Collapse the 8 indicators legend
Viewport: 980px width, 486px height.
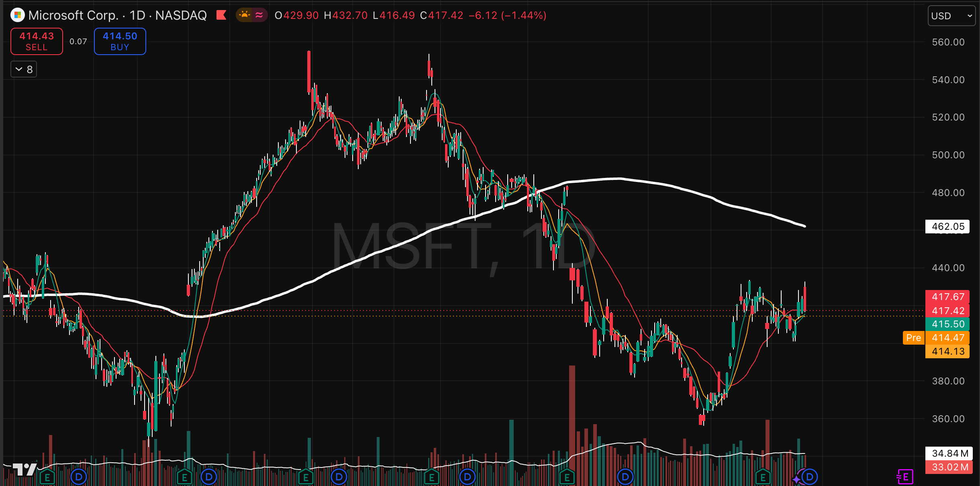click(24, 69)
